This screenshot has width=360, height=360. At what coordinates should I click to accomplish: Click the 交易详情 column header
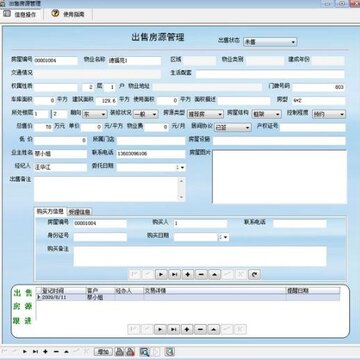214,290
